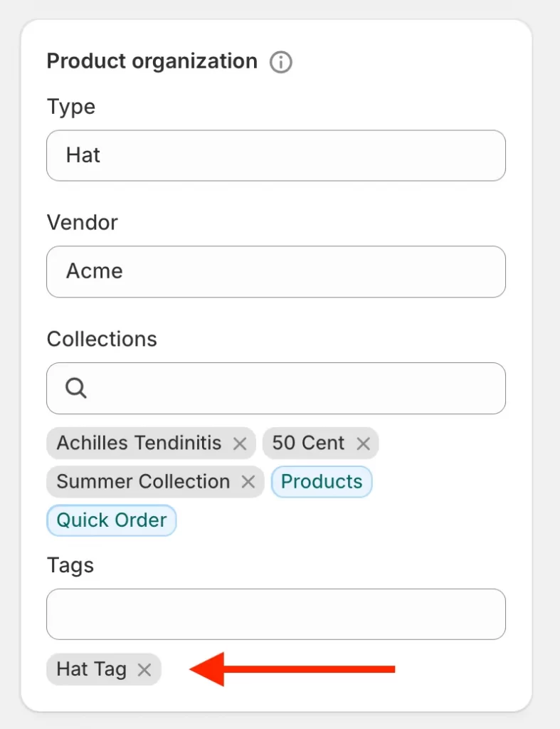Screen dimensions: 560x729
Task: Click the Summer Collection pill
Action: click(143, 482)
